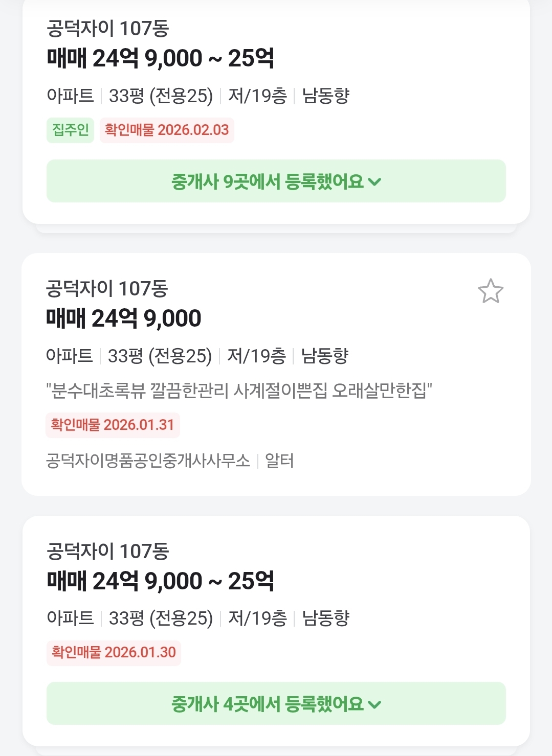This screenshot has width=552, height=756.
Task: Open the third listing's 공덕자이 107동 title
Action: coord(107,552)
